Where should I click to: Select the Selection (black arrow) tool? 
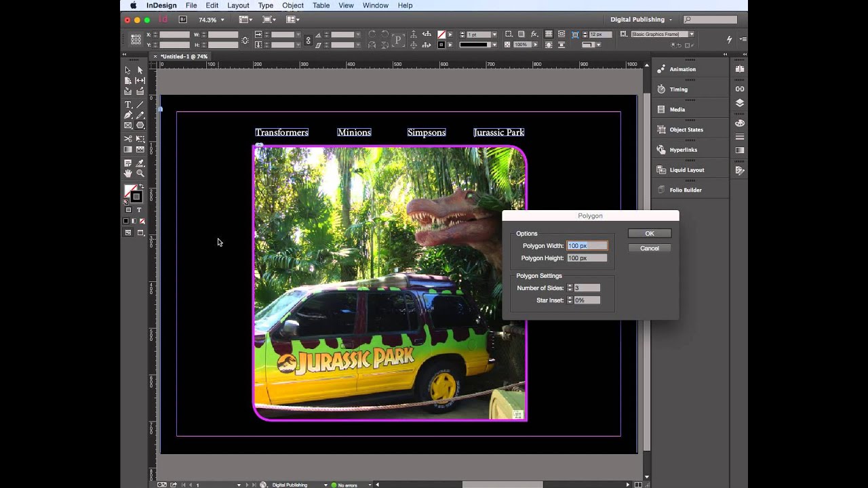[x=127, y=70]
